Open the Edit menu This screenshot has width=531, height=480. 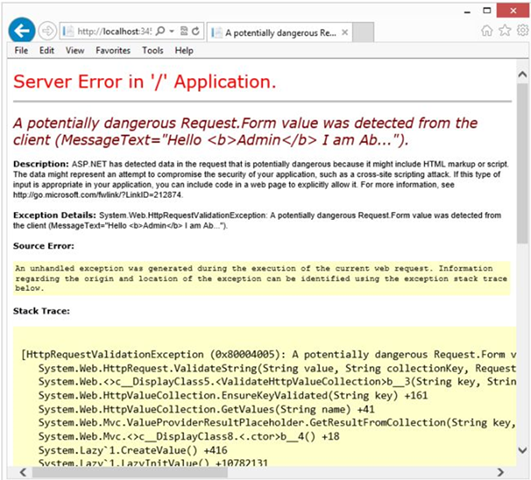[x=46, y=50]
